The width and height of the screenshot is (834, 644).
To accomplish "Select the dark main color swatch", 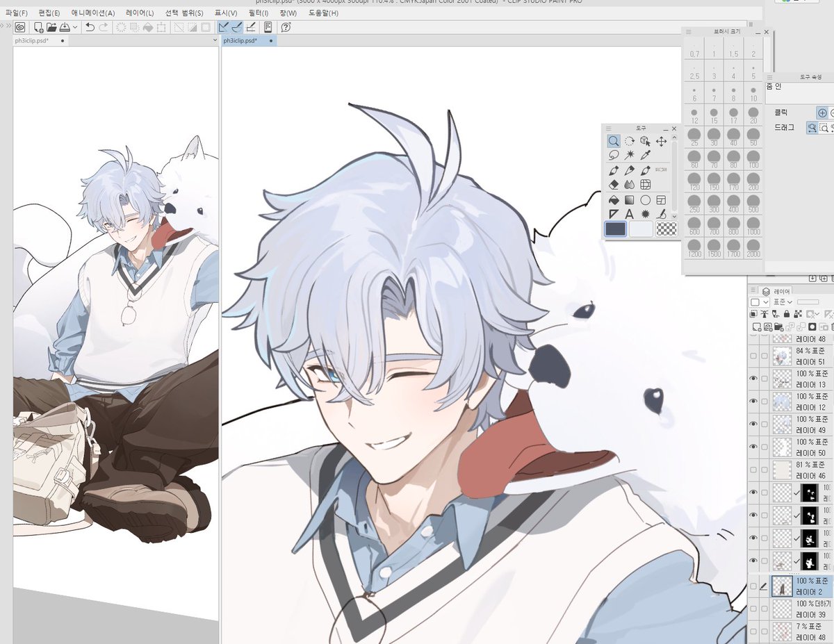I will [x=616, y=229].
